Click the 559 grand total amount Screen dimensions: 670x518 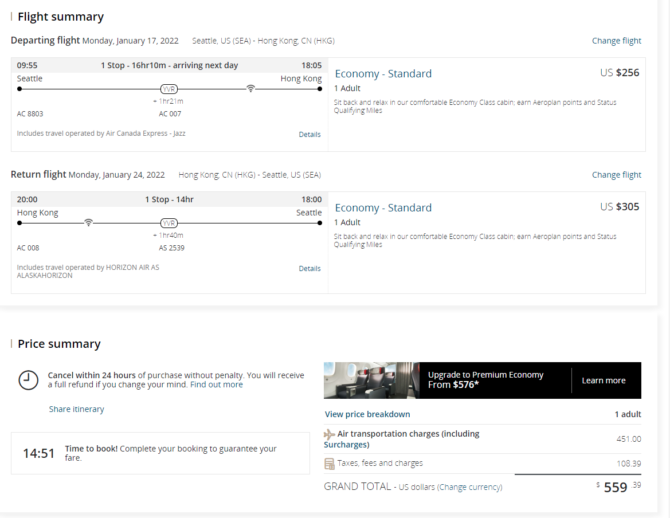615,487
